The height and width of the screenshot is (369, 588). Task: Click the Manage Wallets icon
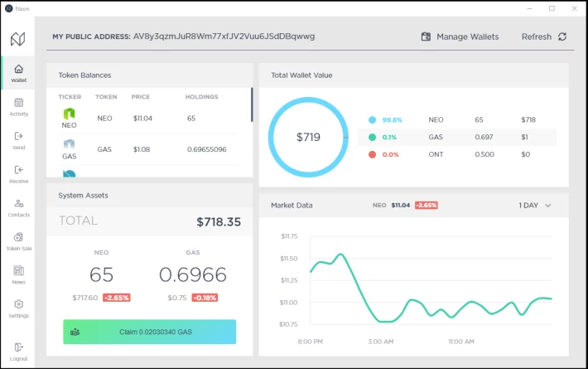(x=426, y=36)
